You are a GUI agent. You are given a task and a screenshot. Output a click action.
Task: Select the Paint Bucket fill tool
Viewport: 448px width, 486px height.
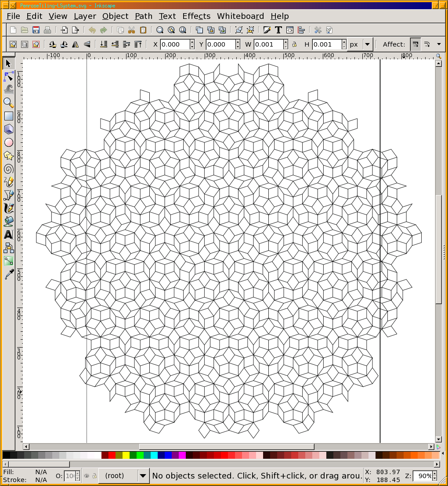tap(8, 221)
